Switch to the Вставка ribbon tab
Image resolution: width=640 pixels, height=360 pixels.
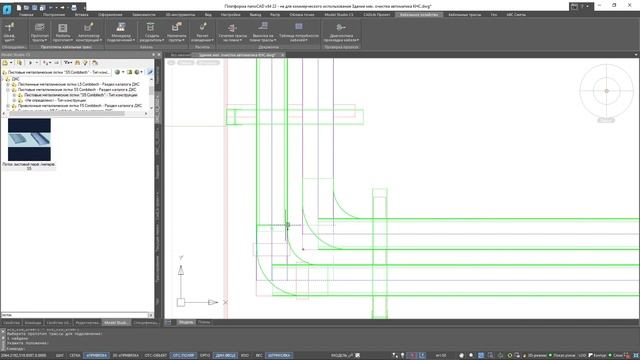[x=81, y=15]
